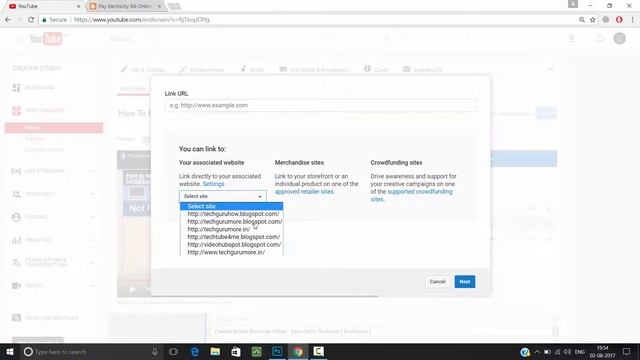Bookmark page with star icon
This screenshot has width=640, height=360.
[x=593, y=20]
